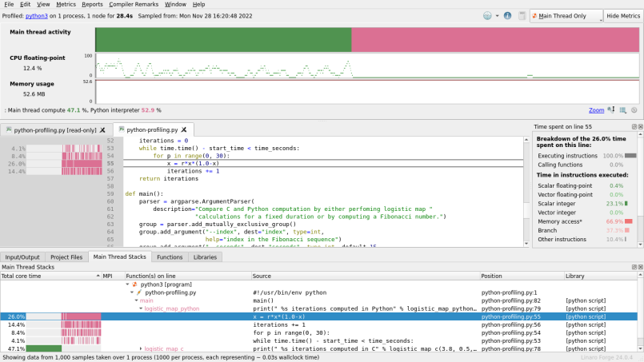Open the File menu

tap(9, 4)
